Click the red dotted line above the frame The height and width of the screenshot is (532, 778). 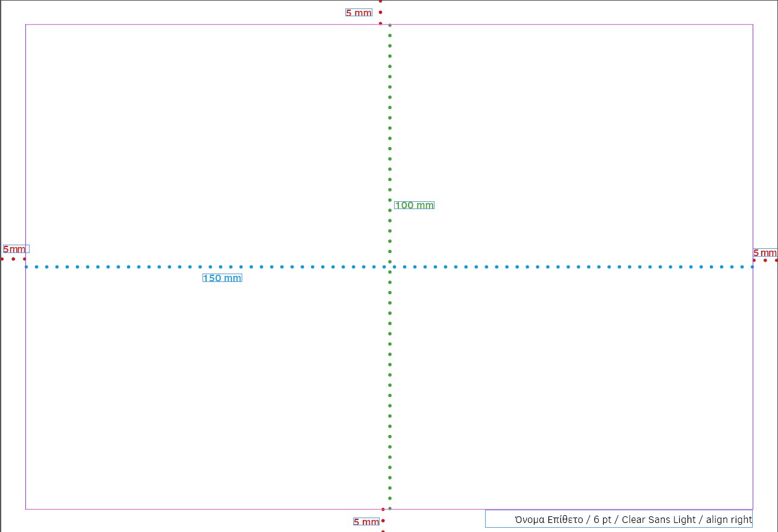(380, 12)
